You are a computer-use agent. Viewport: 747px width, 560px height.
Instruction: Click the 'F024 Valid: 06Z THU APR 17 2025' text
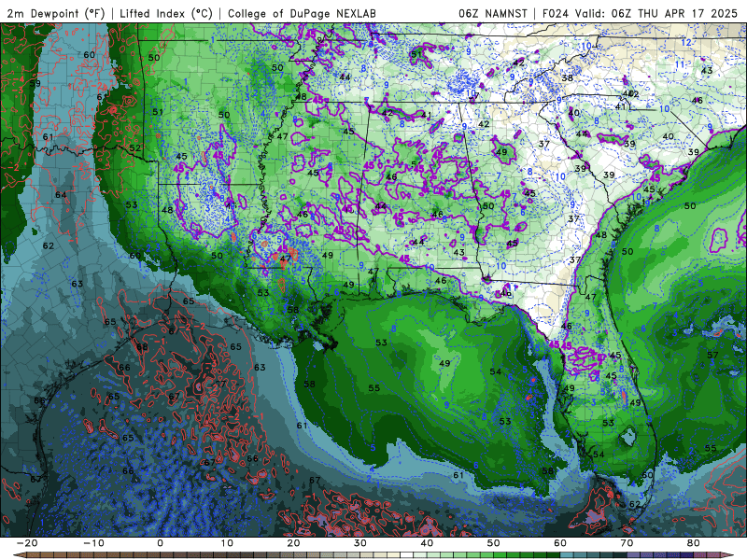point(640,14)
